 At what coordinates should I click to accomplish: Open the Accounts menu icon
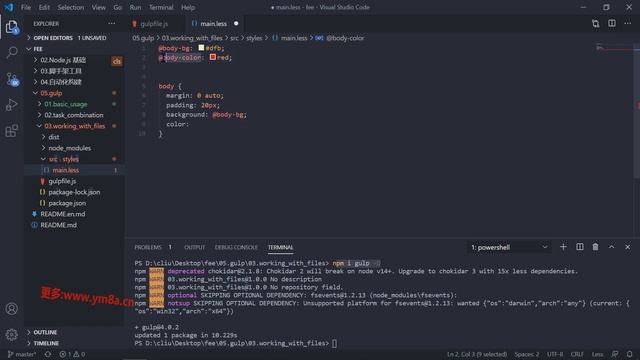(12, 309)
